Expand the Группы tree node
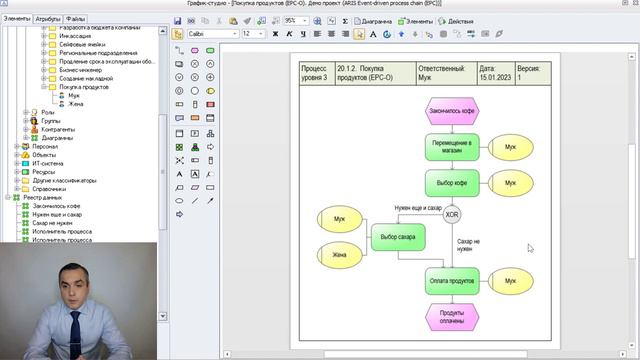The image size is (640, 360). (x=25, y=121)
